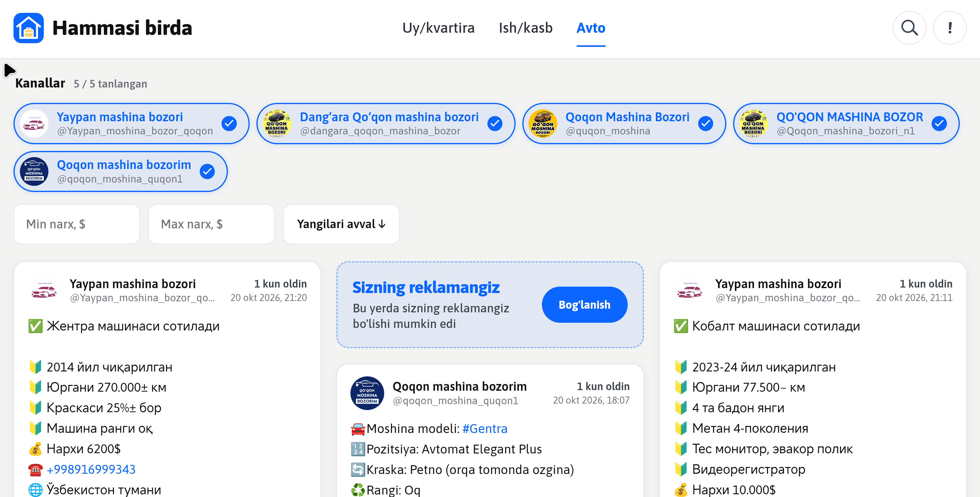980x497 pixels.
Task: Click the red telephone emoji by the phone number
Action: (x=35, y=470)
